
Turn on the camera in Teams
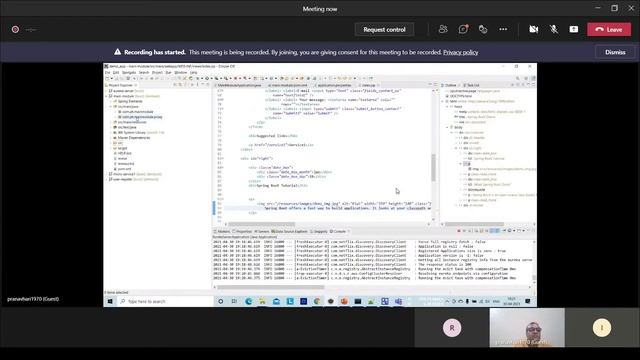pos(533,29)
